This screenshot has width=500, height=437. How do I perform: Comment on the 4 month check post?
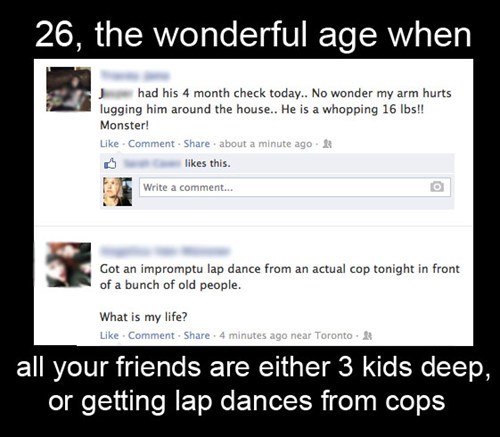point(151,144)
